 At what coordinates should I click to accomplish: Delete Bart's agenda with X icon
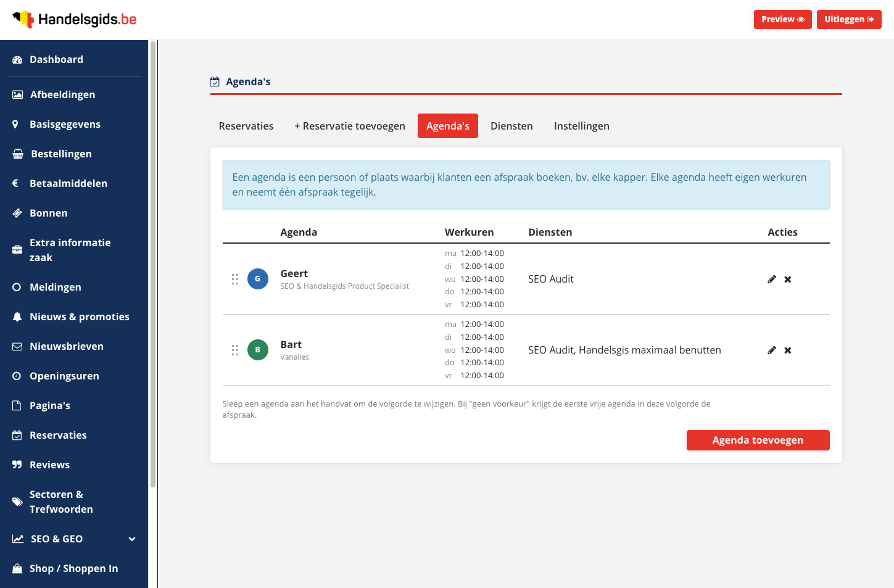pos(788,350)
